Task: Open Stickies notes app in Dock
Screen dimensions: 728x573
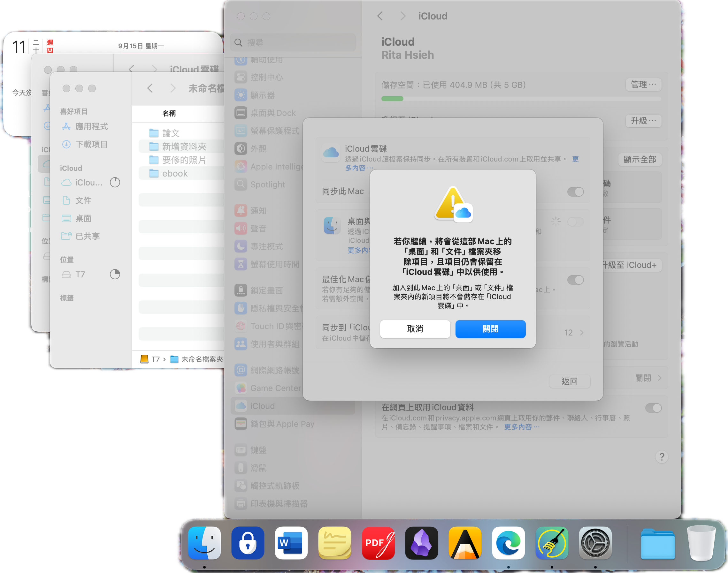Action: coord(334,543)
